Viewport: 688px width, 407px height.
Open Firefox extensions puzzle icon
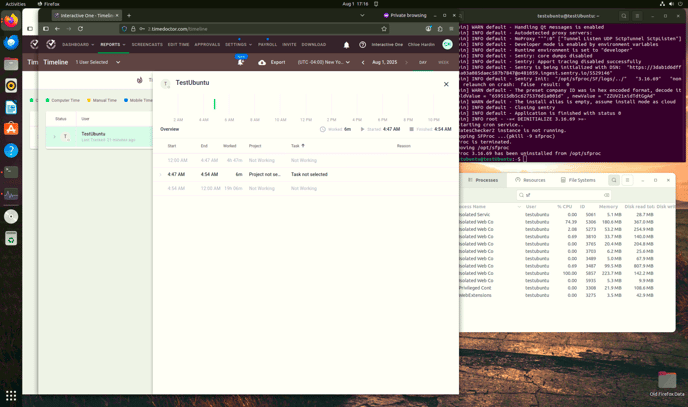[x=440, y=29]
